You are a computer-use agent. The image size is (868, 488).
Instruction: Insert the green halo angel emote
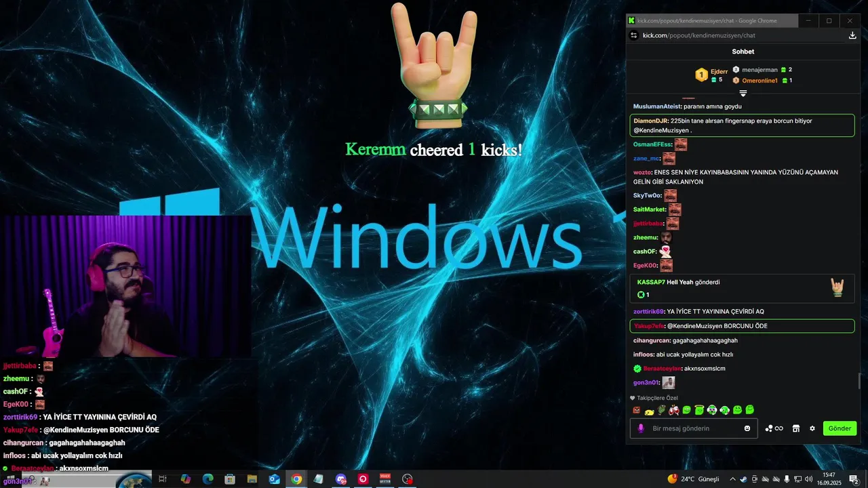[699, 410]
